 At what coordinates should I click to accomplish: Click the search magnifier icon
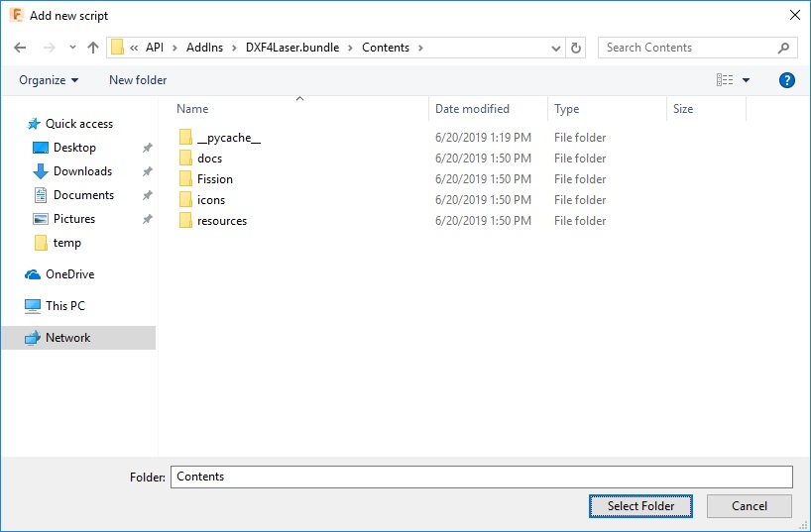coord(783,48)
